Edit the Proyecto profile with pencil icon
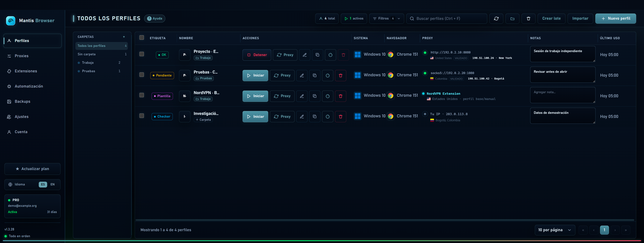 click(305, 55)
